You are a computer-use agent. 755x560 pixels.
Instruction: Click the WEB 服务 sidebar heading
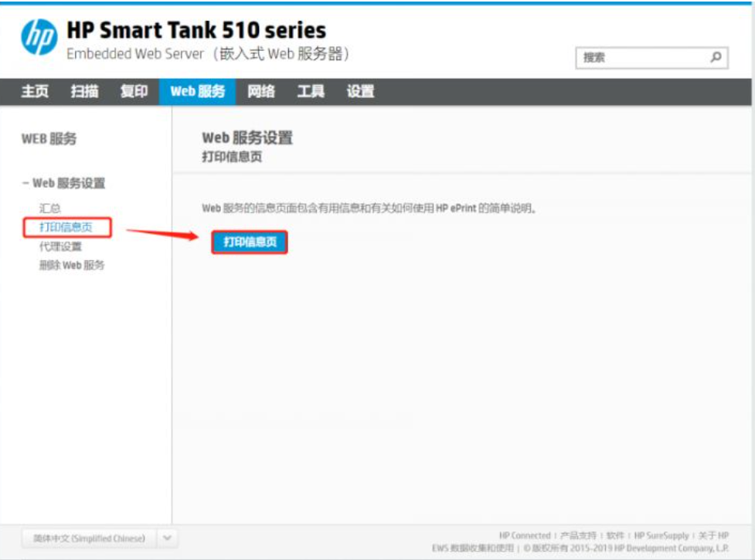[49, 139]
